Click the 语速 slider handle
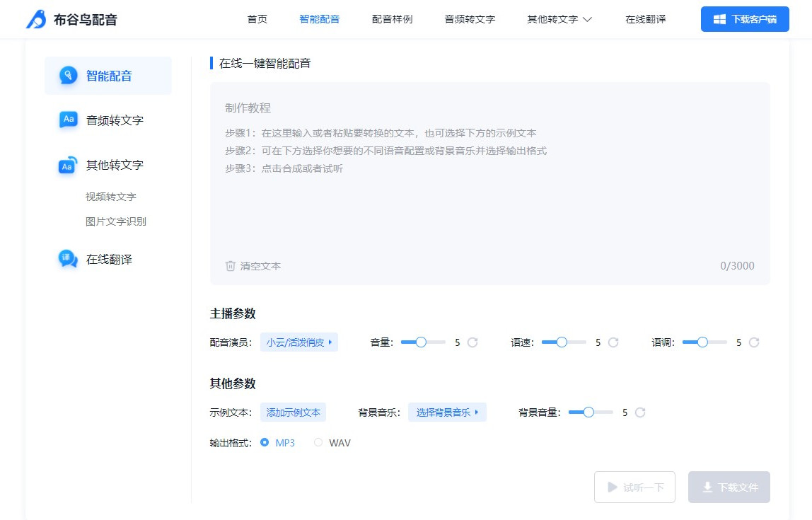812x520 pixels. (562, 342)
